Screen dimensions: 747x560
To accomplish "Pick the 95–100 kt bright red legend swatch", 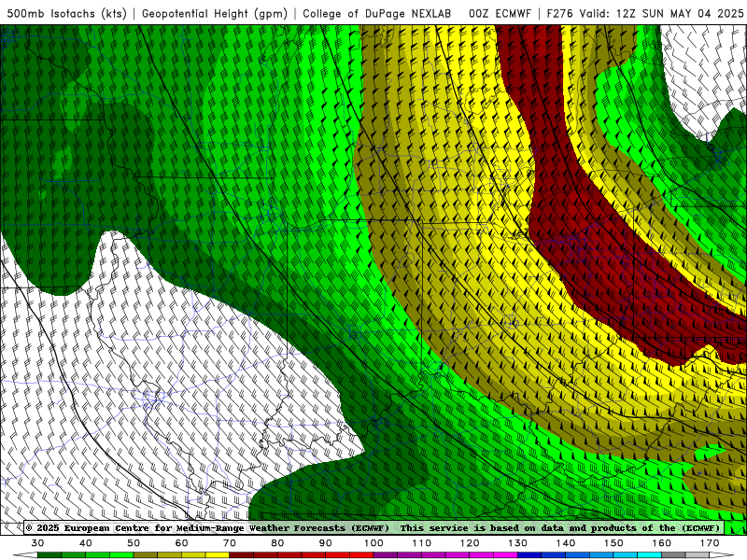I will click(361, 555).
